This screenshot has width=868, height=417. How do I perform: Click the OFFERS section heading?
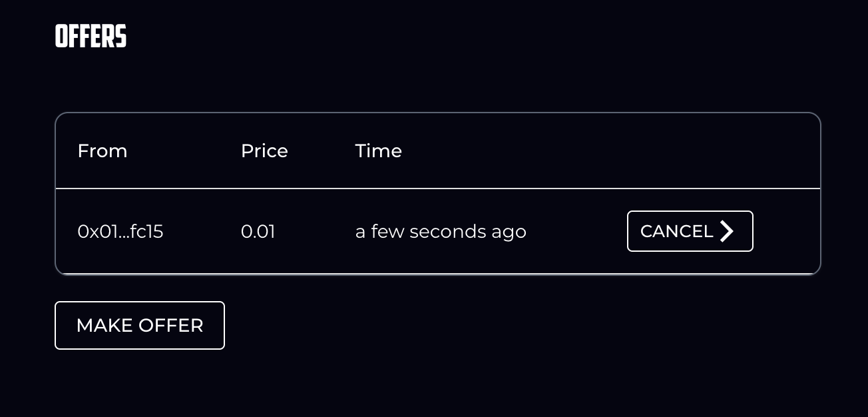(91, 37)
